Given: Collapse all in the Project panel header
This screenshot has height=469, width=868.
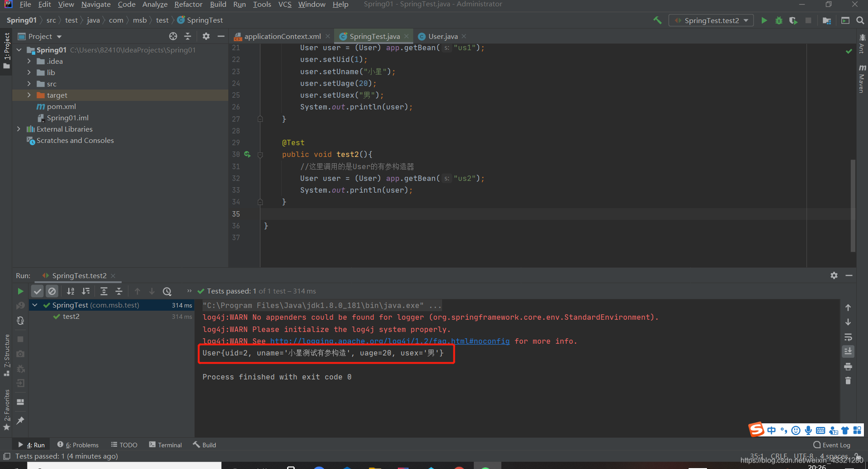Looking at the screenshot, I should pos(188,36).
